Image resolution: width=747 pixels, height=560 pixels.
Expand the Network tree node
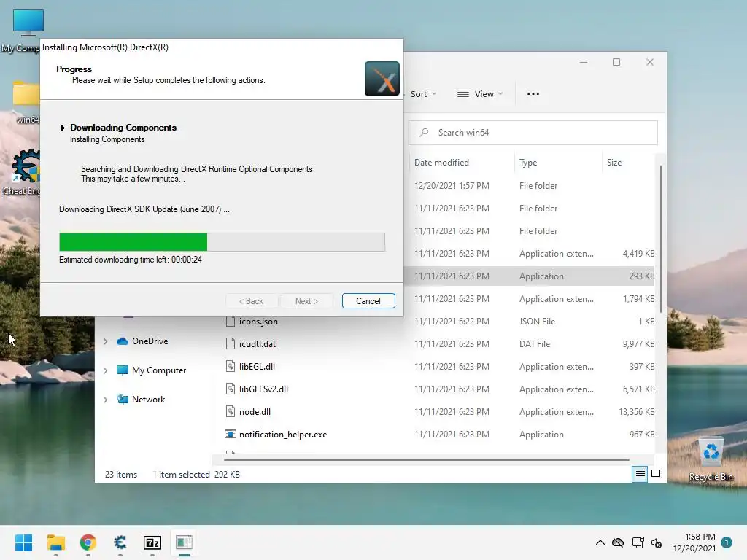click(x=106, y=400)
